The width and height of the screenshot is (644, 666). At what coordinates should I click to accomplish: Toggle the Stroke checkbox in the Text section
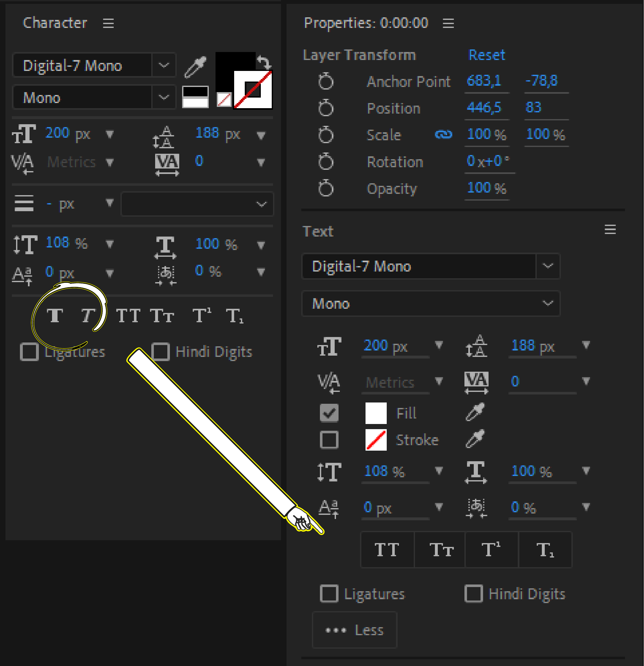click(329, 439)
